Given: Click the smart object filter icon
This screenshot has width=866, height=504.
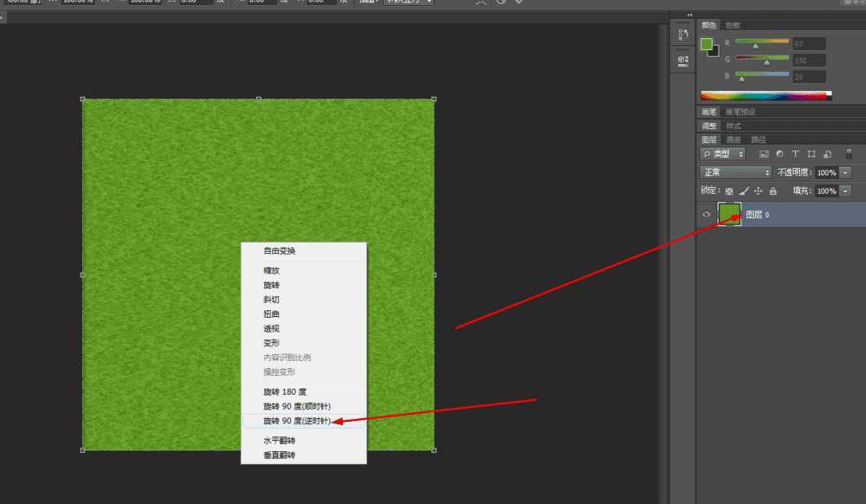Looking at the screenshot, I should click(x=826, y=155).
